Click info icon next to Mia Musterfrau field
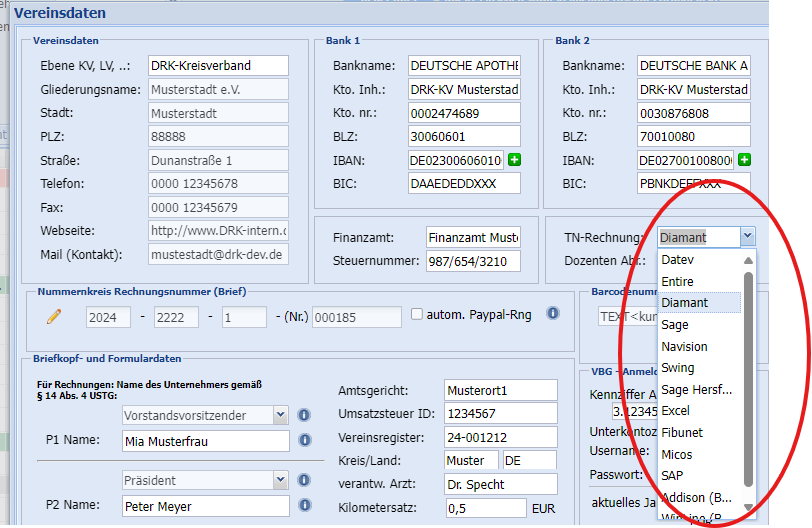The height and width of the screenshot is (528, 812). (x=304, y=441)
